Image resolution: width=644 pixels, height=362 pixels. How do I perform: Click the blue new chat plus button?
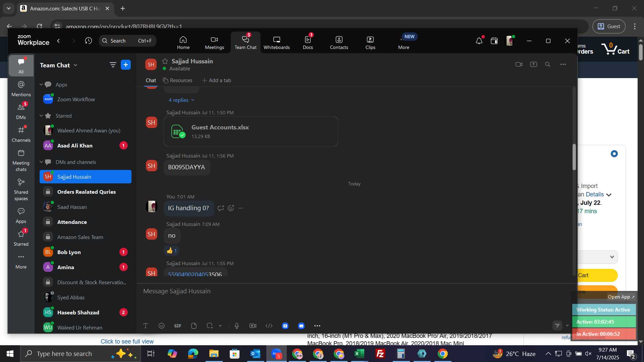(x=125, y=65)
